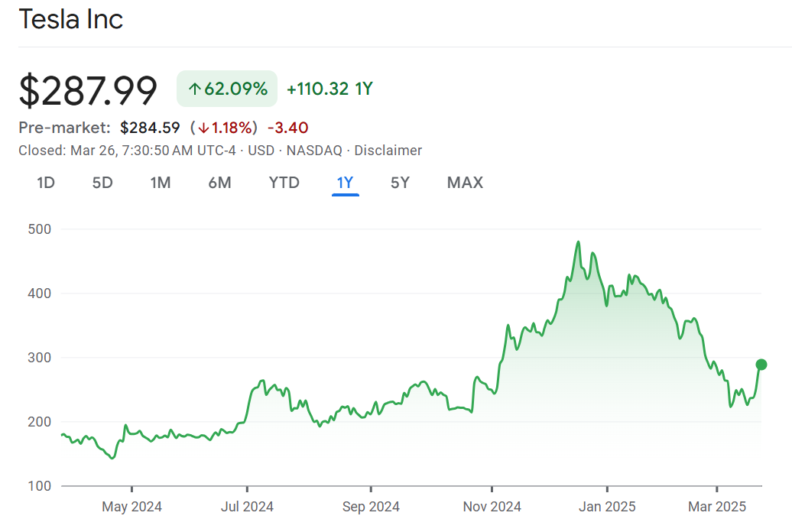Screen dimensions: 792x532
Task: Select the 5D time range tab
Action: 102,183
